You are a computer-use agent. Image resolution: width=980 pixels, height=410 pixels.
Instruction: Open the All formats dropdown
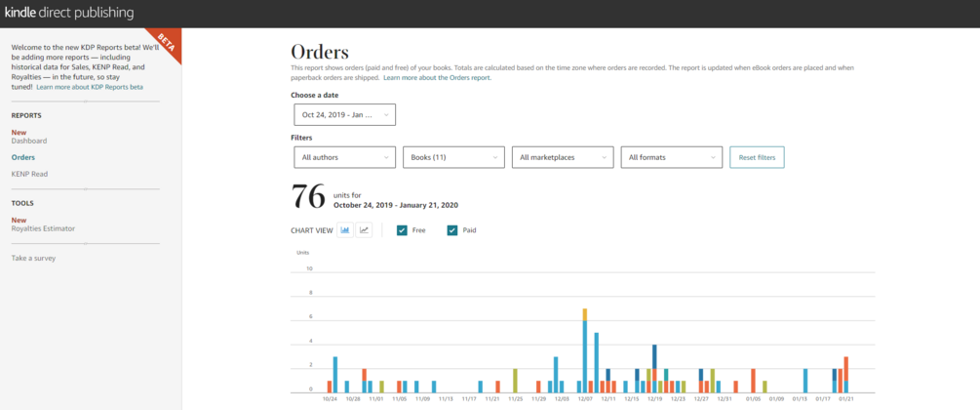click(x=671, y=157)
